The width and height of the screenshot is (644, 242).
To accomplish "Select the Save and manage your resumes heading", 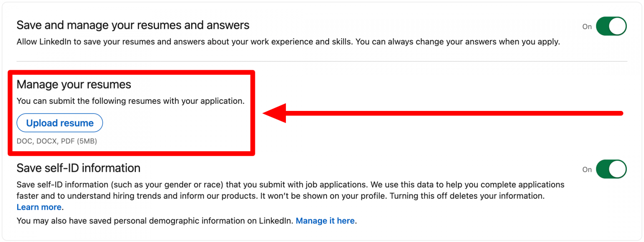I will [x=133, y=25].
